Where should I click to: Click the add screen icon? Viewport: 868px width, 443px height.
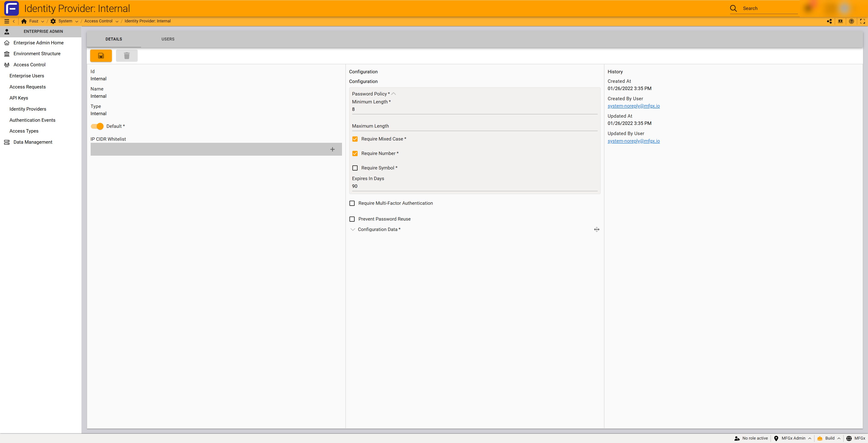[x=840, y=21]
